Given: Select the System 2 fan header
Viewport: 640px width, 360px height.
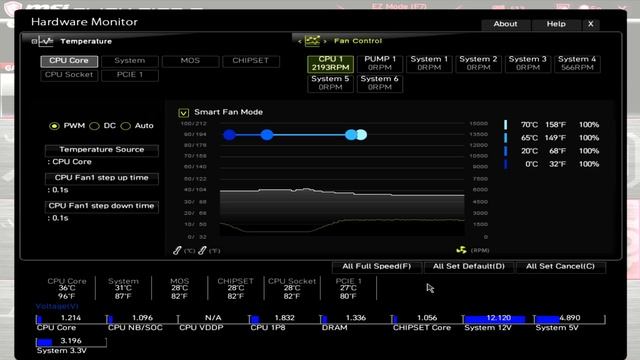Looking at the screenshot, I should click(x=478, y=64).
